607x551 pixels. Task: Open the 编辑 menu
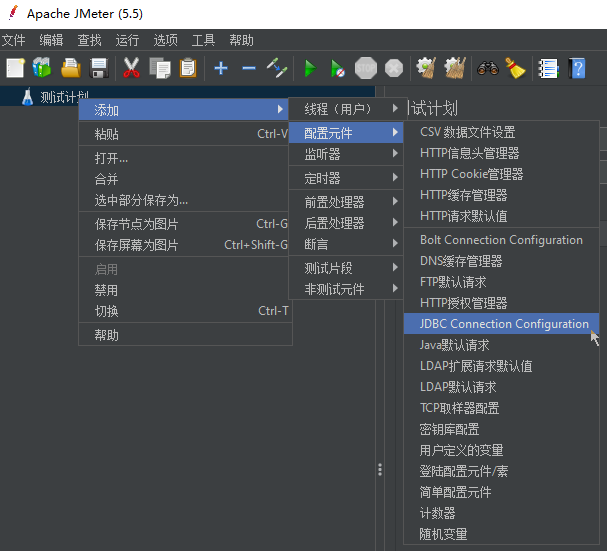pyautogui.click(x=51, y=40)
